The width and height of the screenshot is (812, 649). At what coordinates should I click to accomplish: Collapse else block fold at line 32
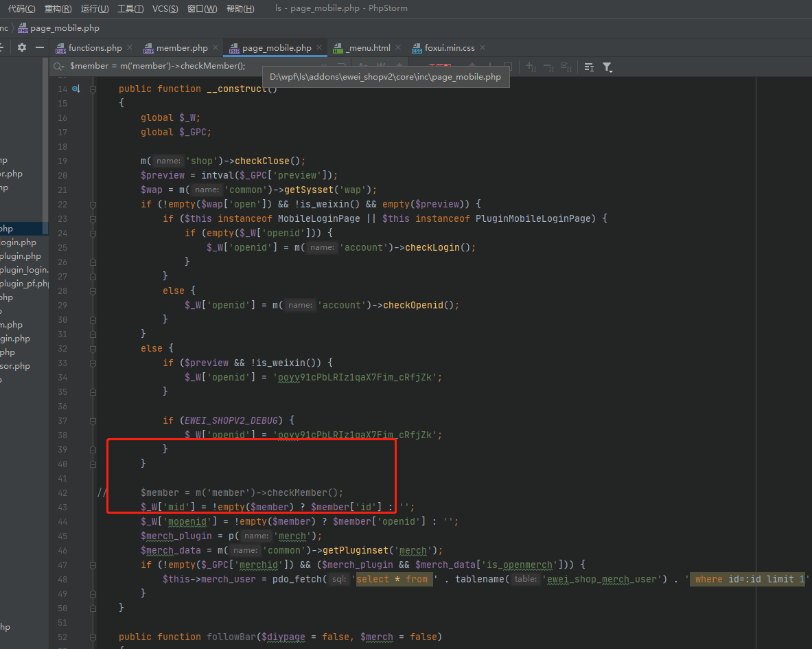pyautogui.click(x=93, y=349)
